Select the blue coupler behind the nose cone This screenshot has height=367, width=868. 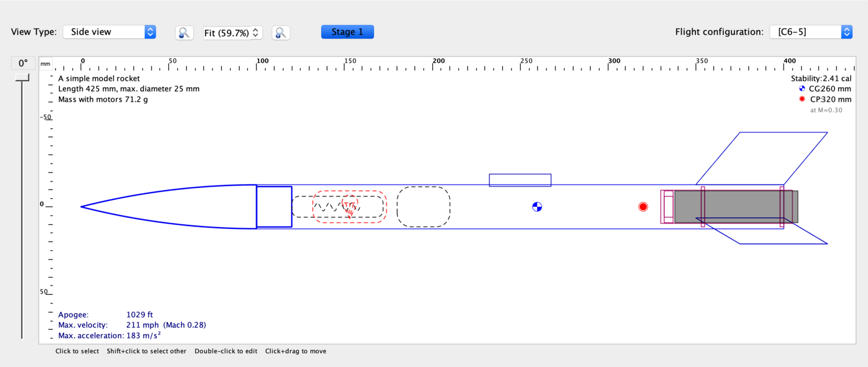pyautogui.click(x=274, y=206)
